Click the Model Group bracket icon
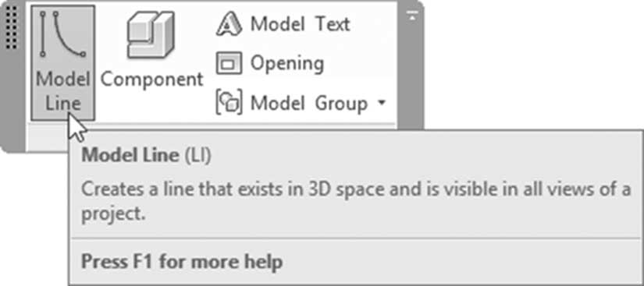Viewport: 644px width, 286px height. (x=229, y=102)
